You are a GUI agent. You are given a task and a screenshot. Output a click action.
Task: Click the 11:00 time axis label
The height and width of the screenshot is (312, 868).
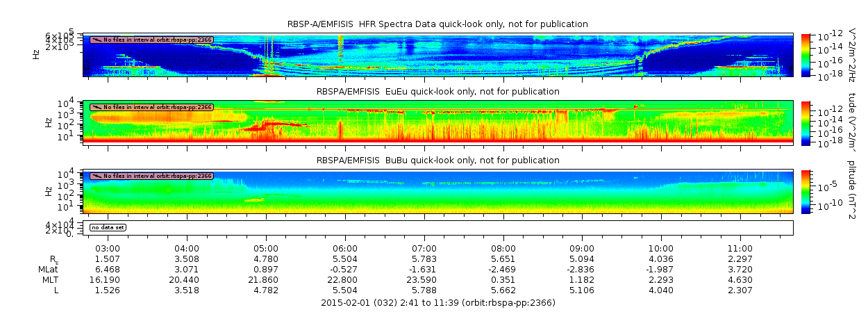[x=740, y=249]
